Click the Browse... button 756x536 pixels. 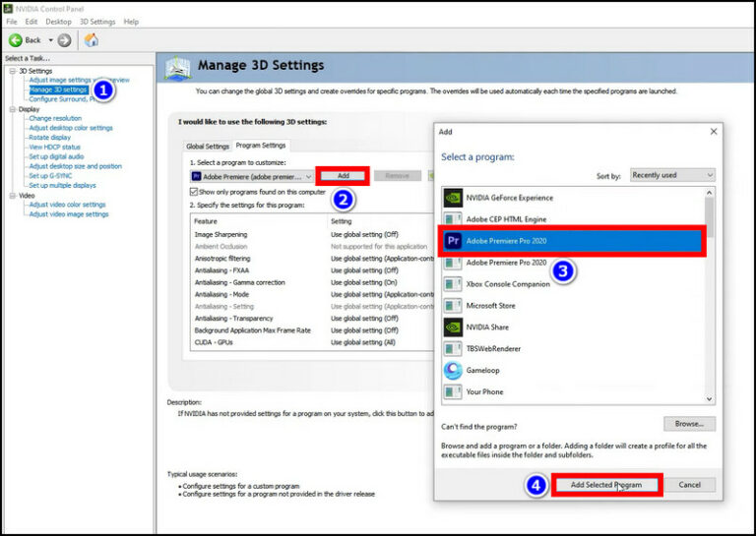point(689,424)
